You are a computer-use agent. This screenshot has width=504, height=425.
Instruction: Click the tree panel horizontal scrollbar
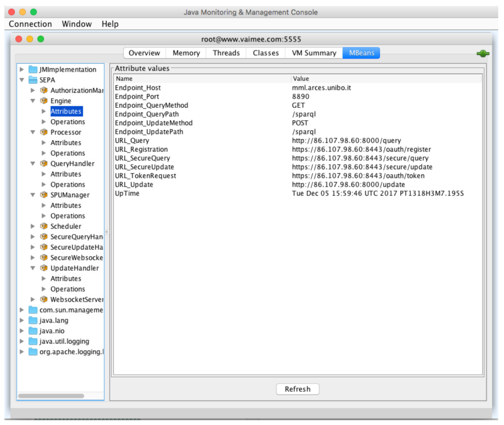click(x=51, y=396)
